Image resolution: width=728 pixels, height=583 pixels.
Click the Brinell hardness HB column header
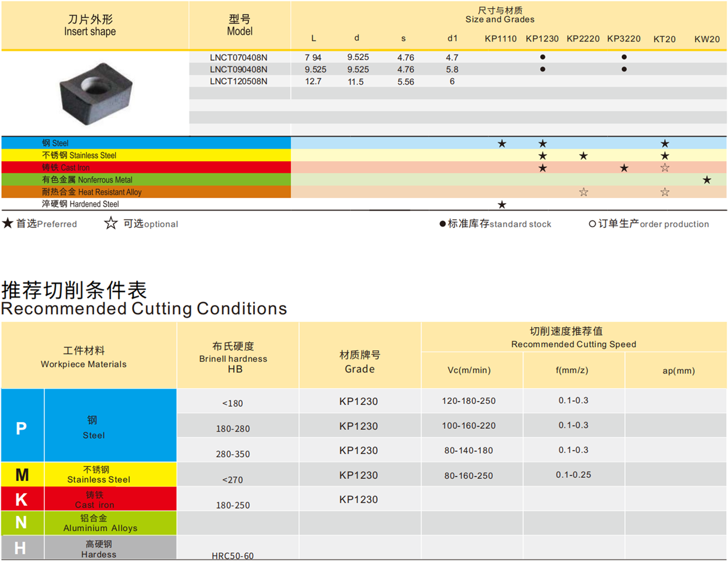pos(233,358)
